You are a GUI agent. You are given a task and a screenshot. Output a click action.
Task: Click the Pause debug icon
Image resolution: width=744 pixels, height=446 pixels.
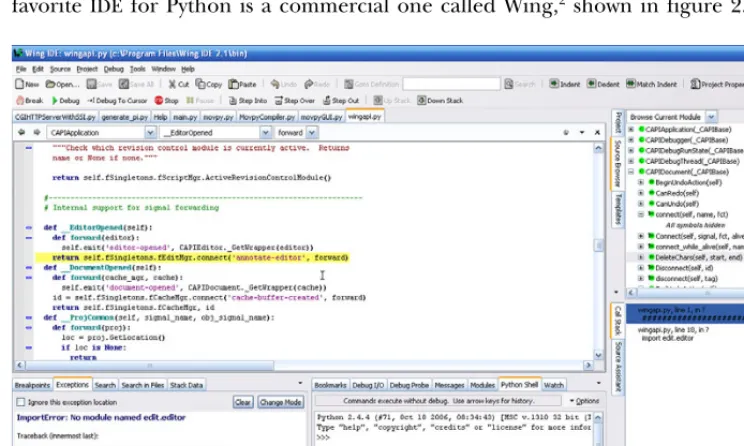click(x=190, y=101)
